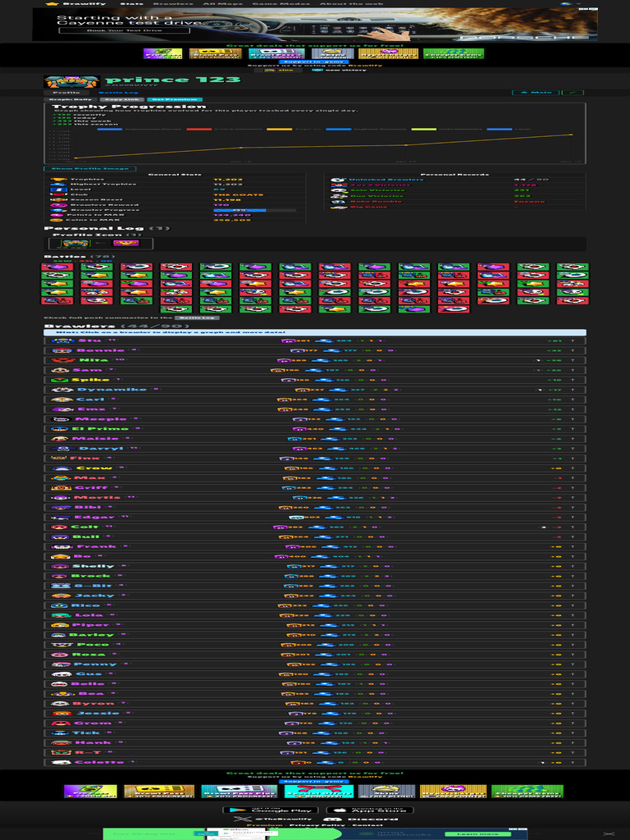Image resolution: width=630 pixels, height=840 pixels.
Task: Open the Graph: Daily dropdown
Action: click(x=71, y=99)
